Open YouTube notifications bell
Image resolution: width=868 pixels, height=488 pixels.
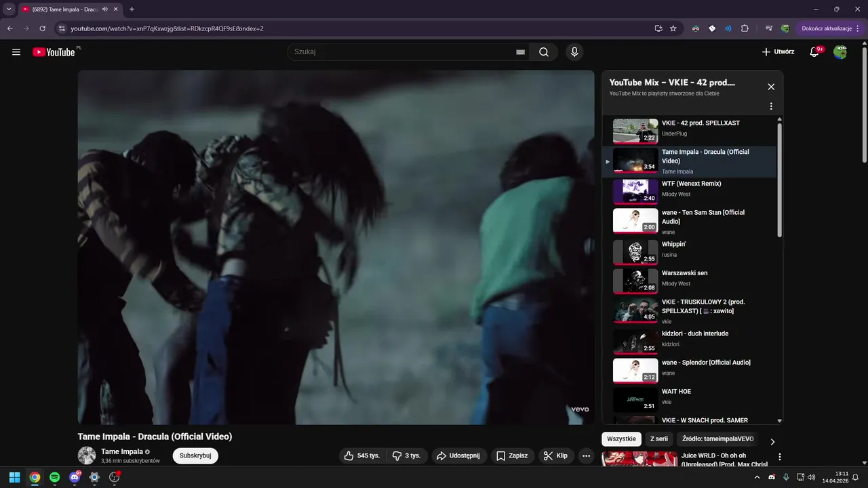tap(815, 52)
